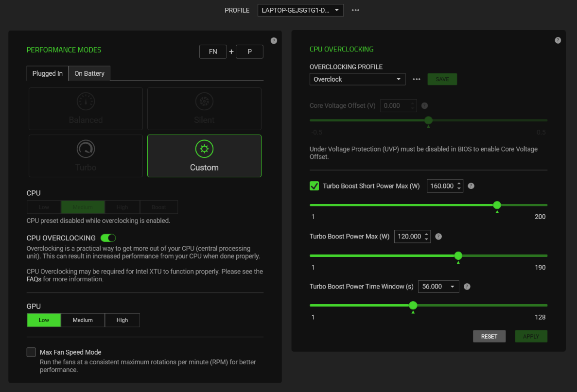577x392 pixels.
Task: Open the profile options ellipsis at the top
Action: click(x=355, y=10)
